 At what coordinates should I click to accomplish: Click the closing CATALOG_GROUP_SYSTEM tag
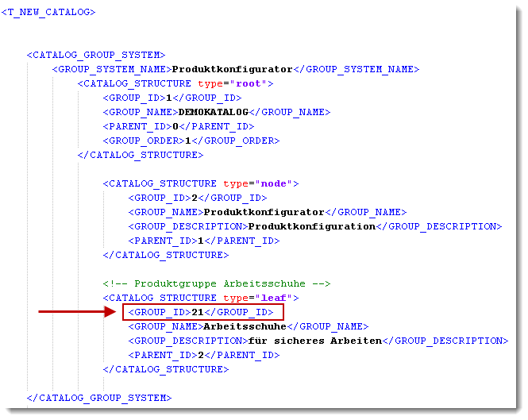click(99, 398)
